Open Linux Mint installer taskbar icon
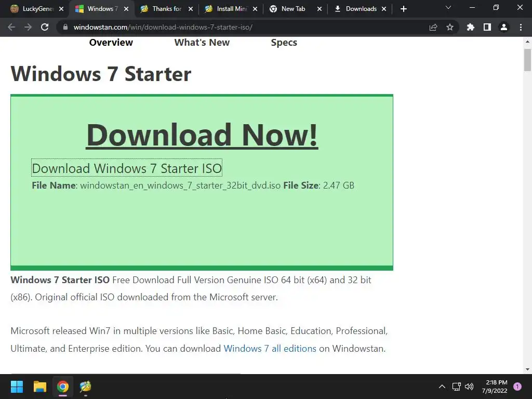 point(86,387)
